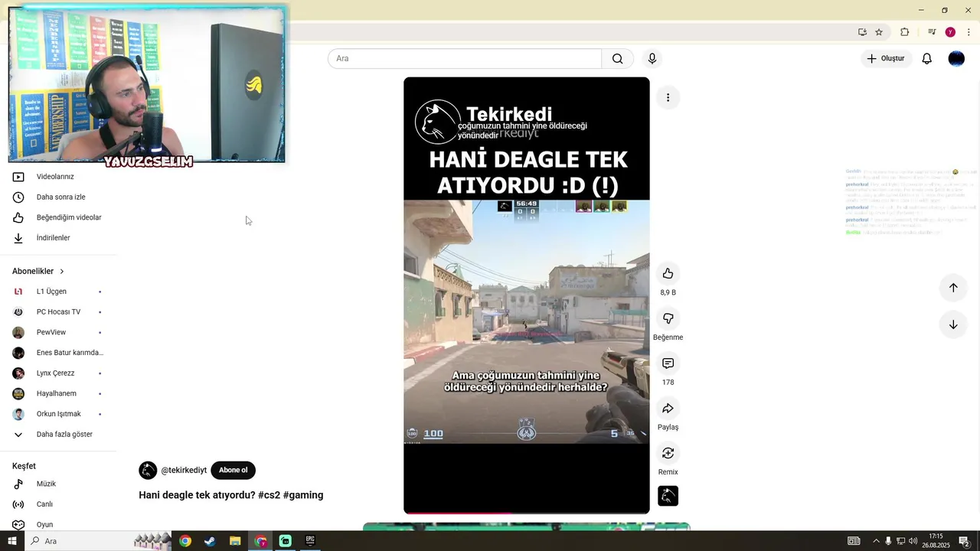Dislike the Short with thumbs-down icon
This screenshot has height=551, width=980.
[668, 318]
